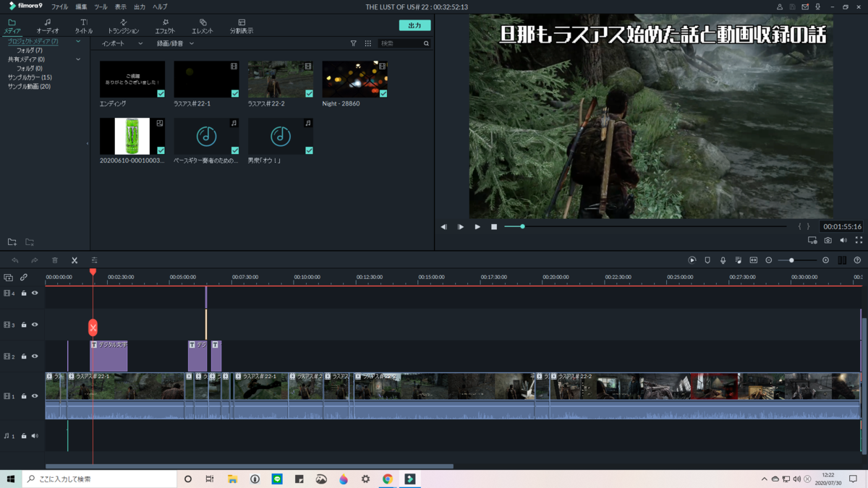Open the エフェクト (Effects) tab
Image resolution: width=868 pixels, height=488 pixels.
click(165, 27)
